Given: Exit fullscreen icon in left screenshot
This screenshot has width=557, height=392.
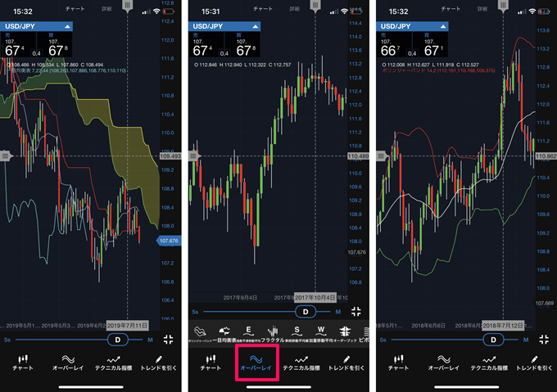Looking at the screenshot, I should click(x=169, y=340).
